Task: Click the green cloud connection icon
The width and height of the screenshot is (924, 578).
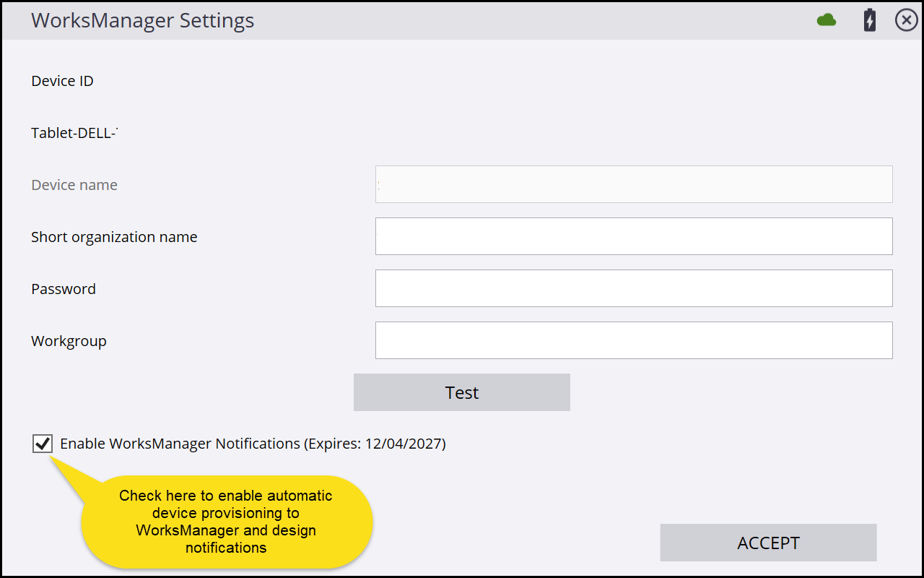Action: (827, 20)
